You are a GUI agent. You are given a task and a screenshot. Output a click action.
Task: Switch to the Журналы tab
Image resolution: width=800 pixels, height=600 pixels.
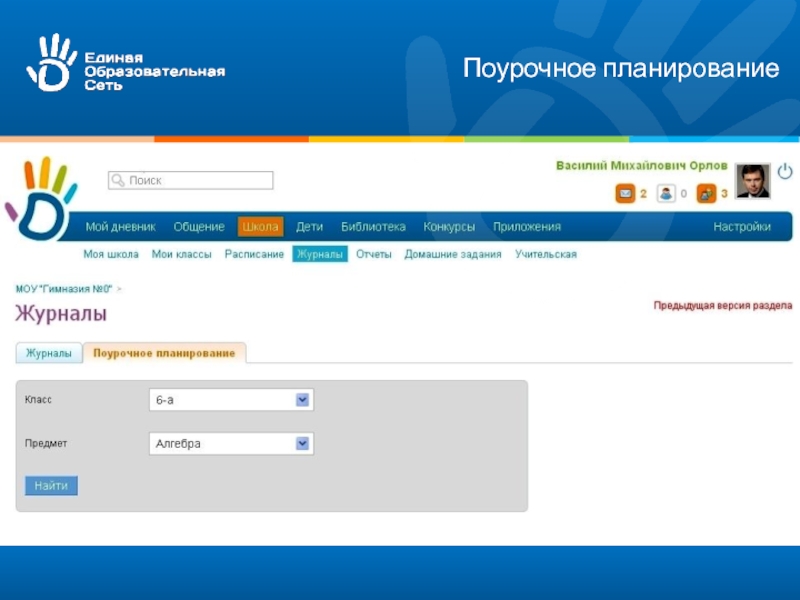49,353
